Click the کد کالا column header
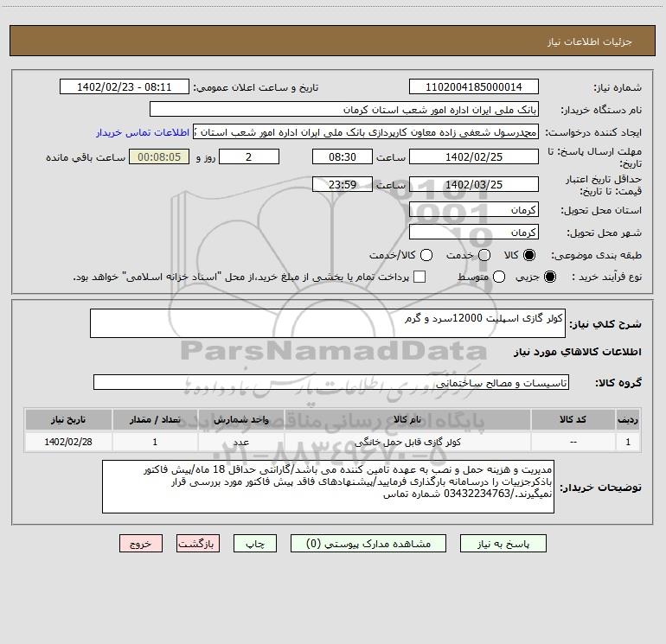 tap(573, 419)
